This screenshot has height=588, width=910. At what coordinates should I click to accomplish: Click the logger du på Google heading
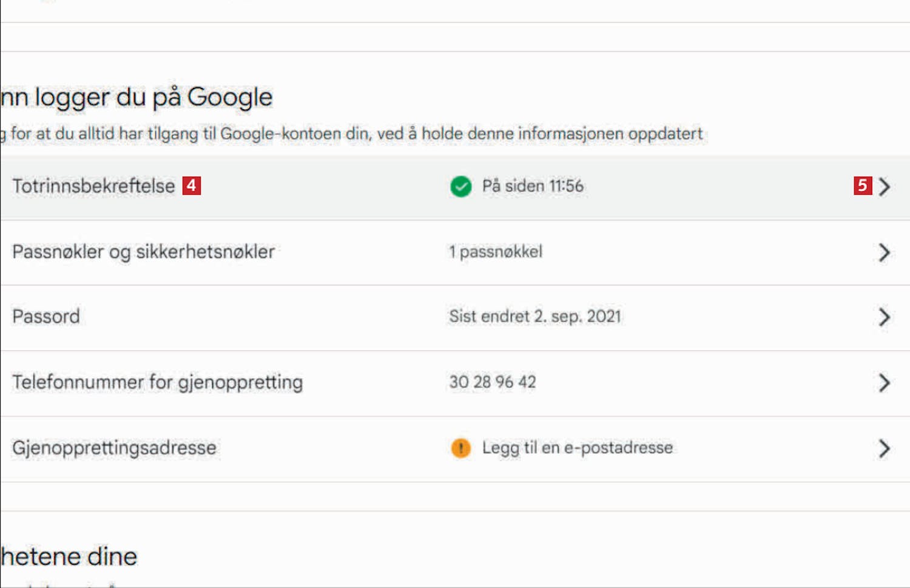click(153, 98)
